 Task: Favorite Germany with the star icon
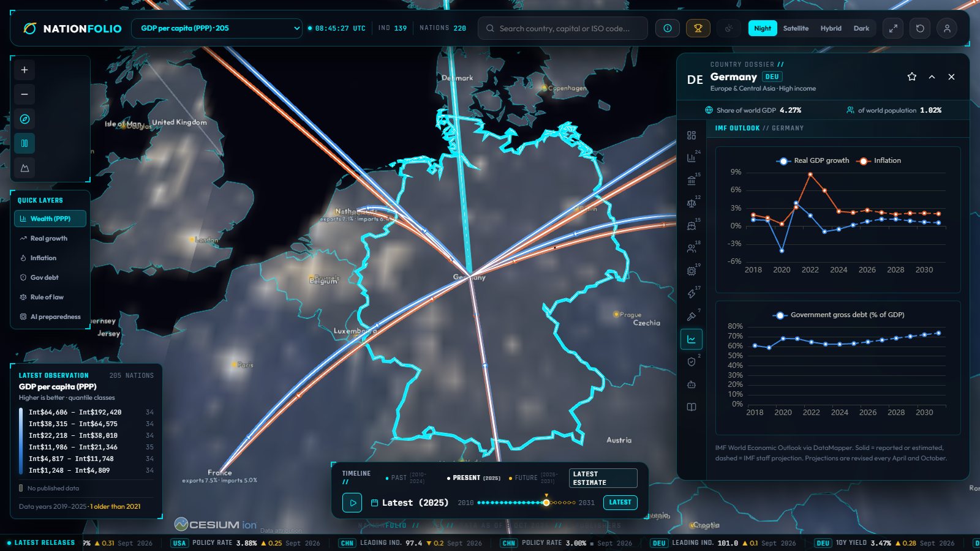912,77
